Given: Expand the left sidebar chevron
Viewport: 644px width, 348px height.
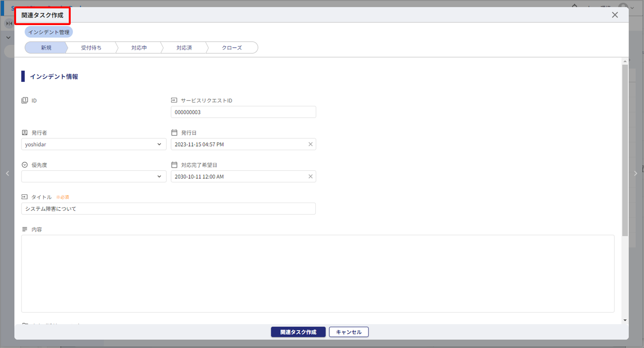Looking at the screenshot, I should click(x=8, y=38).
